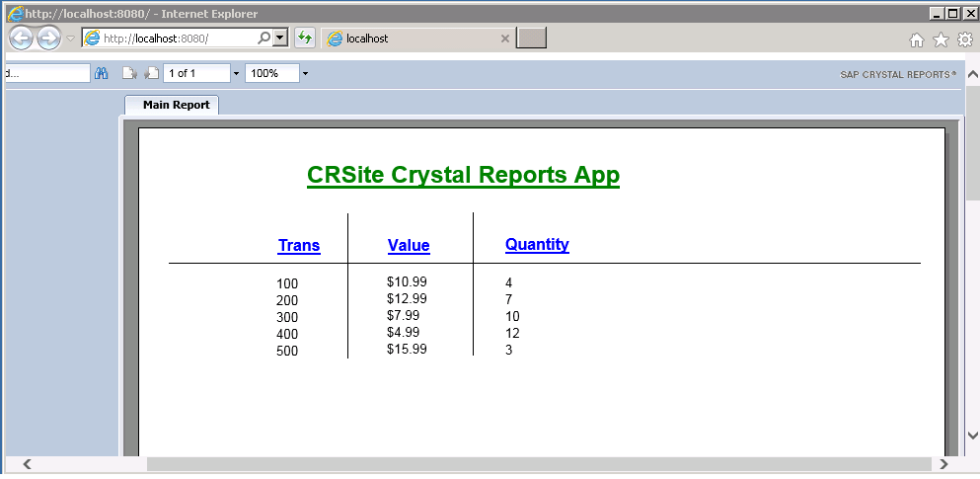This screenshot has width=980, height=479.
Task: Click the horizontal scrollbar thumb
Action: (x=539, y=464)
